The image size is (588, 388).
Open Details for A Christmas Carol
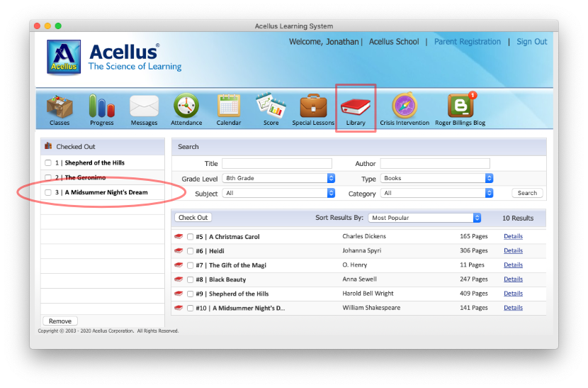coord(513,236)
